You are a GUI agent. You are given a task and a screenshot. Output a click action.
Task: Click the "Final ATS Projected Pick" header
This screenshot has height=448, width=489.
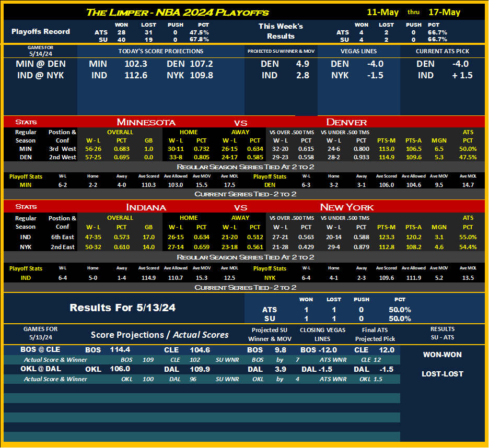click(x=375, y=335)
